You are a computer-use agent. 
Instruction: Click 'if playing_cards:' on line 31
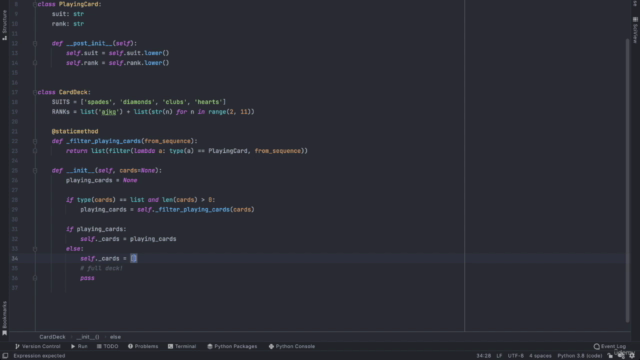click(x=96, y=229)
